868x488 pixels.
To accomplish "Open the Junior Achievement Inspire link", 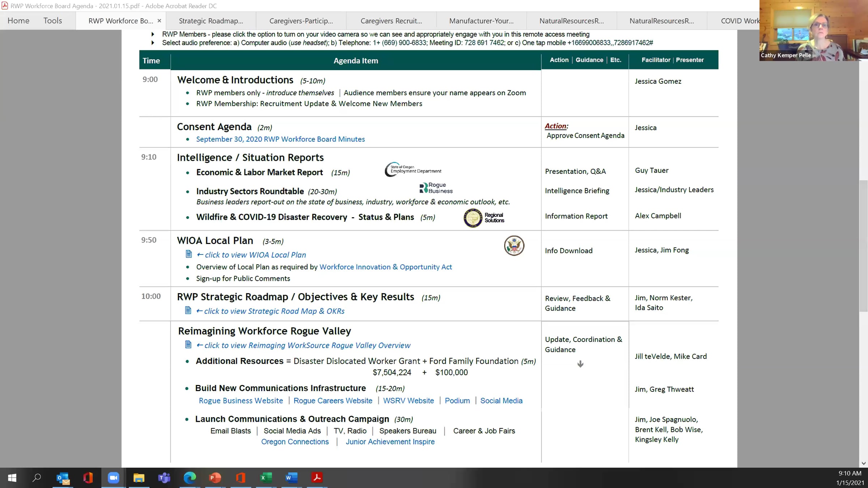I will tap(390, 442).
